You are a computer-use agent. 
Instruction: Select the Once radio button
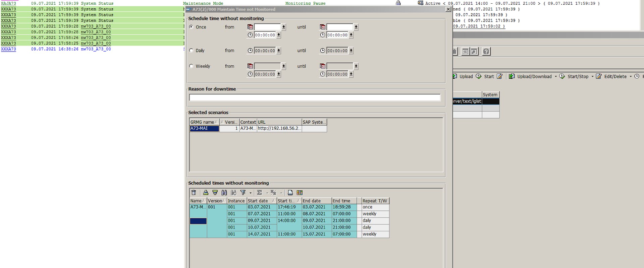(x=191, y=27)
